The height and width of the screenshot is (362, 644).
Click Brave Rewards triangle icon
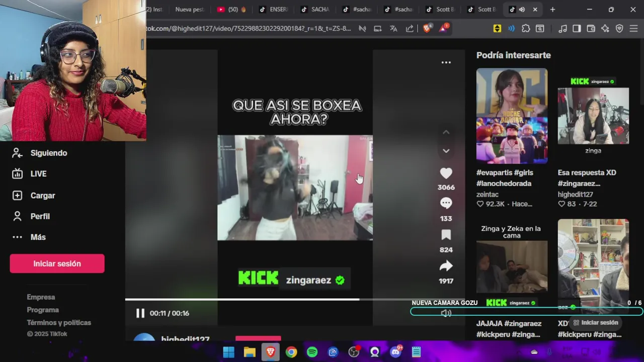point(443,29)
